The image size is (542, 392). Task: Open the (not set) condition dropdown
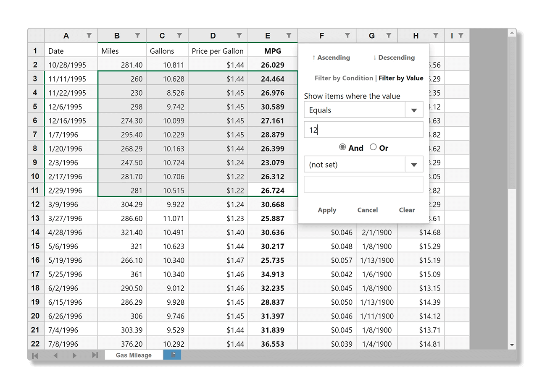tap(414, 165)
